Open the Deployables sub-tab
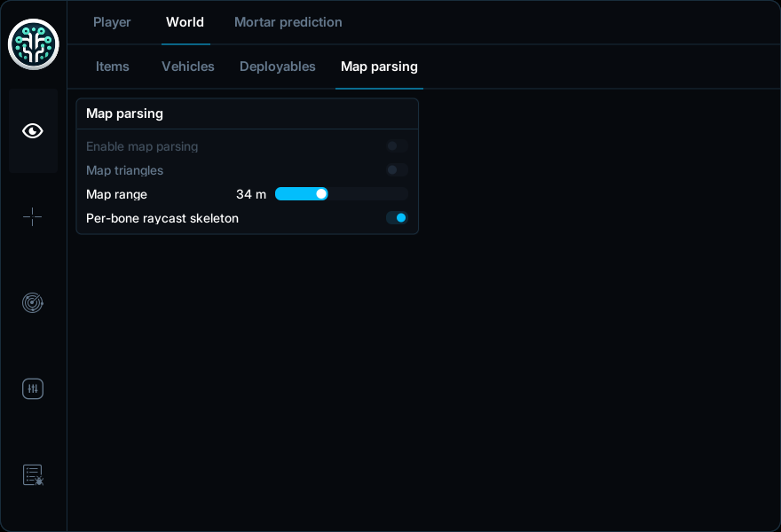Image resolution: width=781 pixels, height=532 pixels. pyautogui.click(x=278, y=66)
